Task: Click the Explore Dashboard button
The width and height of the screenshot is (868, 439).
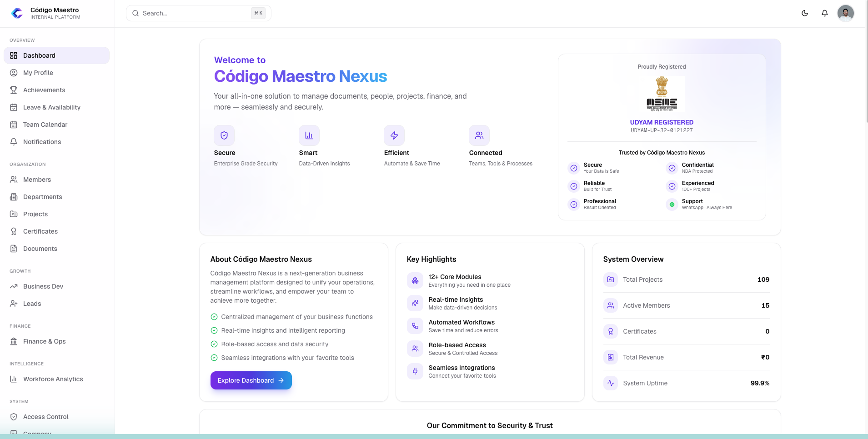Action: point(251,380)
